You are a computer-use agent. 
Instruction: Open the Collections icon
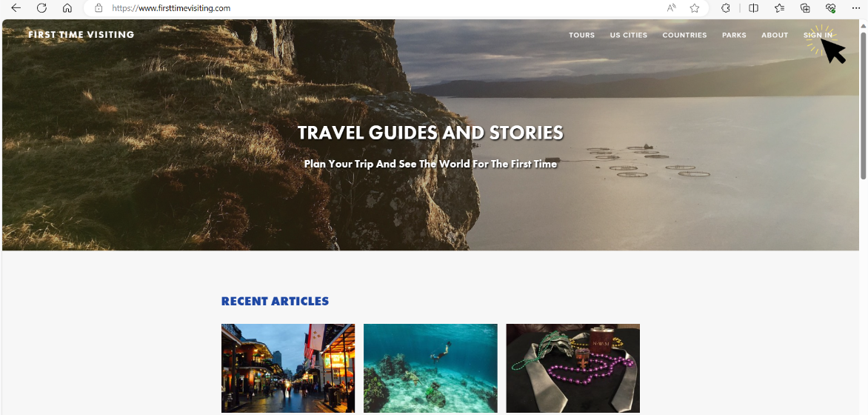click(806, 8)
